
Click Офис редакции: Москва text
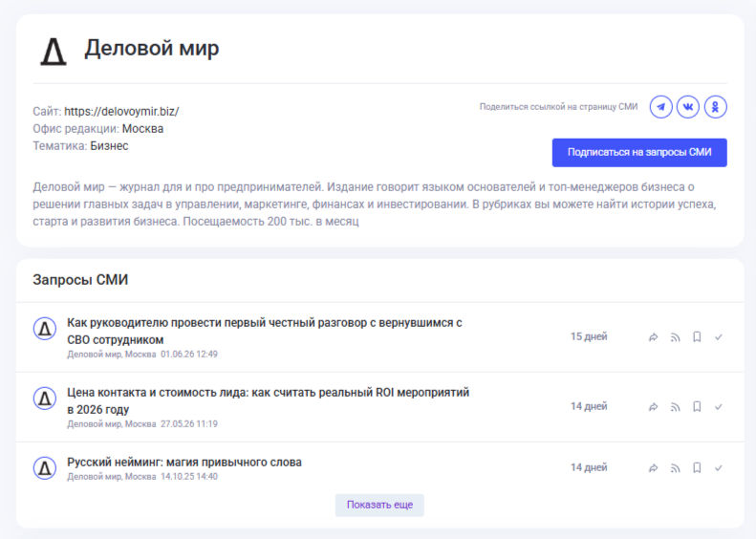coord(98,129)
